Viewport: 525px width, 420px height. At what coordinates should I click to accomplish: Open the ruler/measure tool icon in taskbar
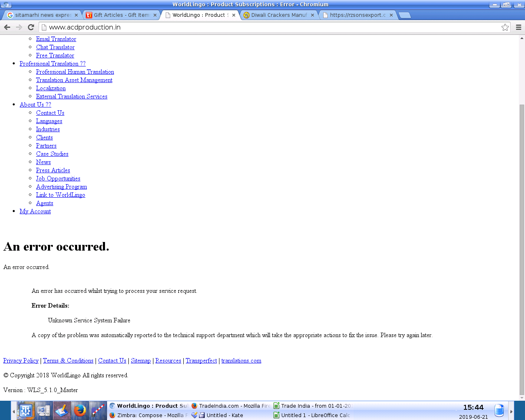[x=98, y=410]
